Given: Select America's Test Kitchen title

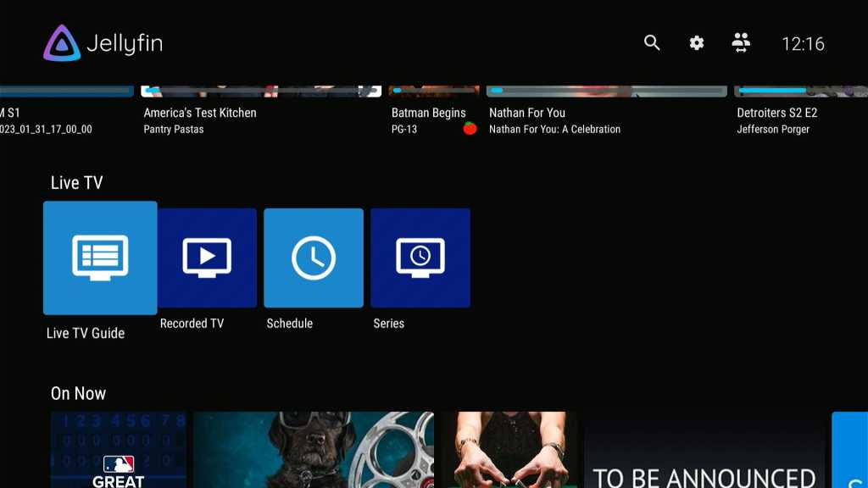Looking at the screenshot, I should [x=200, y=113].
